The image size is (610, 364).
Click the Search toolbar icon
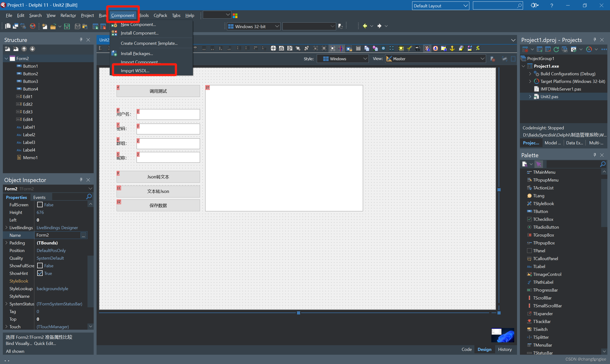519,5
